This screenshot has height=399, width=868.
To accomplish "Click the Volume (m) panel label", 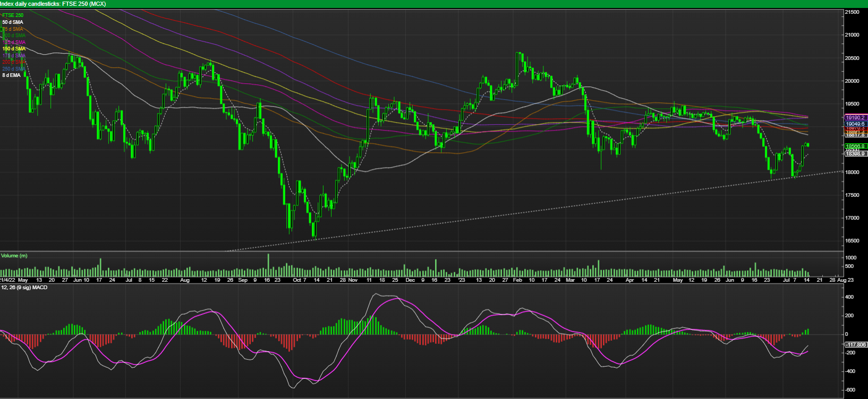I will click(x=14, y=256).
